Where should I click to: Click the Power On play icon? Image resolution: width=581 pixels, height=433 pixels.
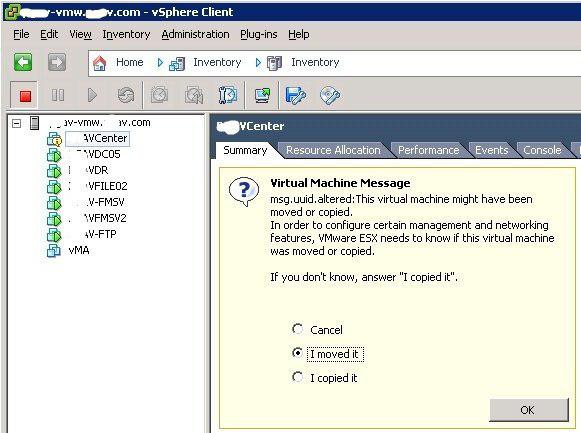pos(92,95)
